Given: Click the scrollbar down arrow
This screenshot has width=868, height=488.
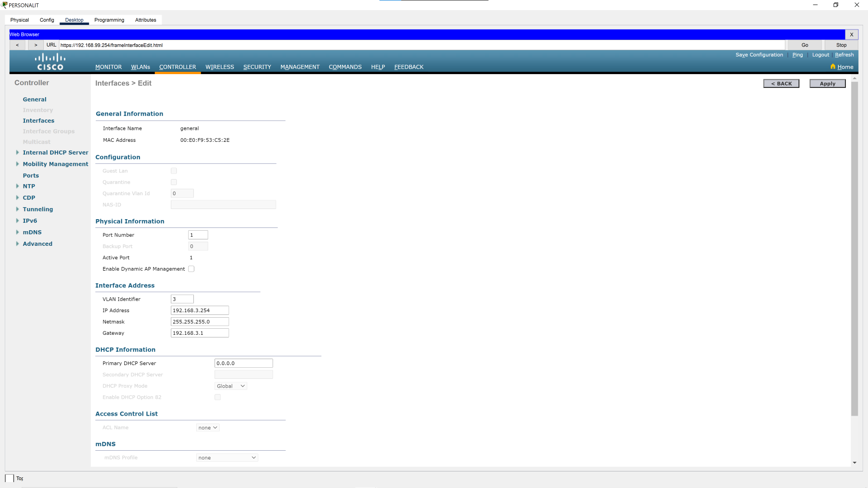Looking at the screenshot, I should (855, 463).
